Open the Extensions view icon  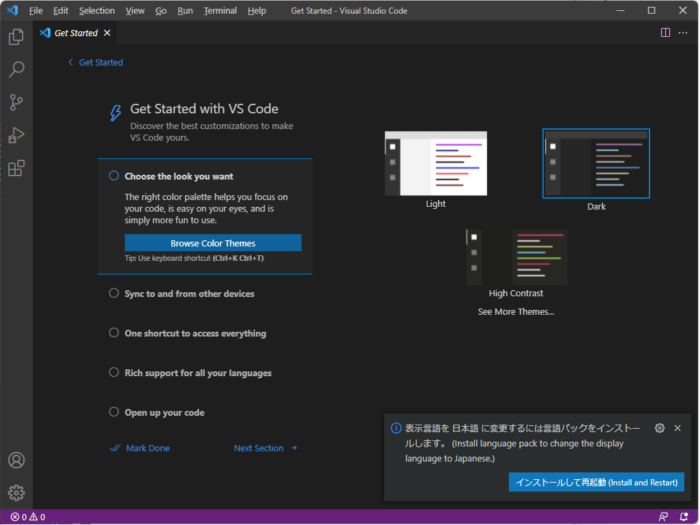click(16, 168)
